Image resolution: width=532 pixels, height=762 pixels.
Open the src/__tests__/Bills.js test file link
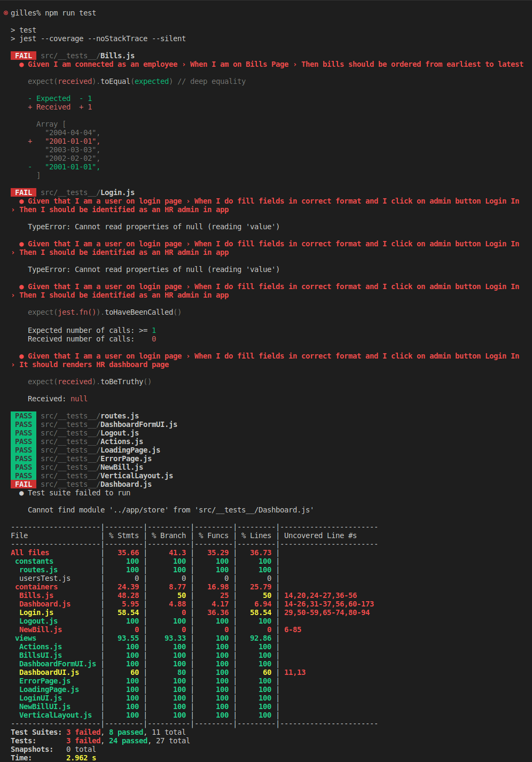coord(88,56)
